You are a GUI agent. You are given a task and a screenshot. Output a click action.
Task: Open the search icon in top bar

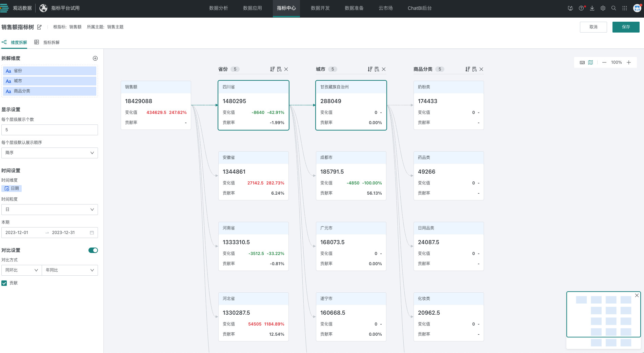click(x=613, y=8)
